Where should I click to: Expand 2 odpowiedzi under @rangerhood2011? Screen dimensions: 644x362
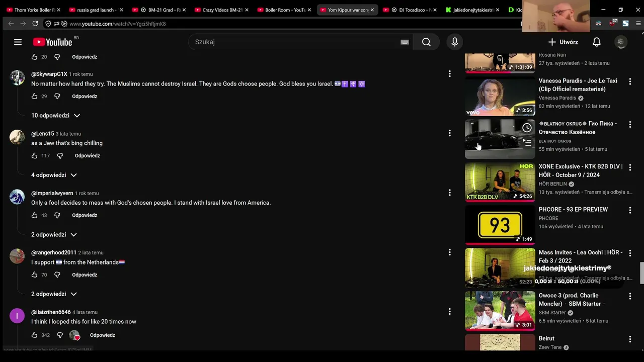[x=54, y=294]
